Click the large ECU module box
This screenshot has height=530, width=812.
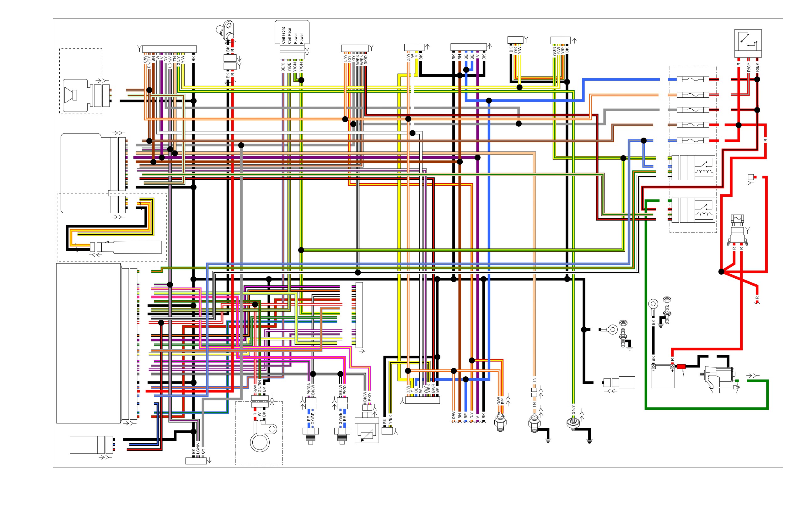pyautogui.click(x=89, y=343)
